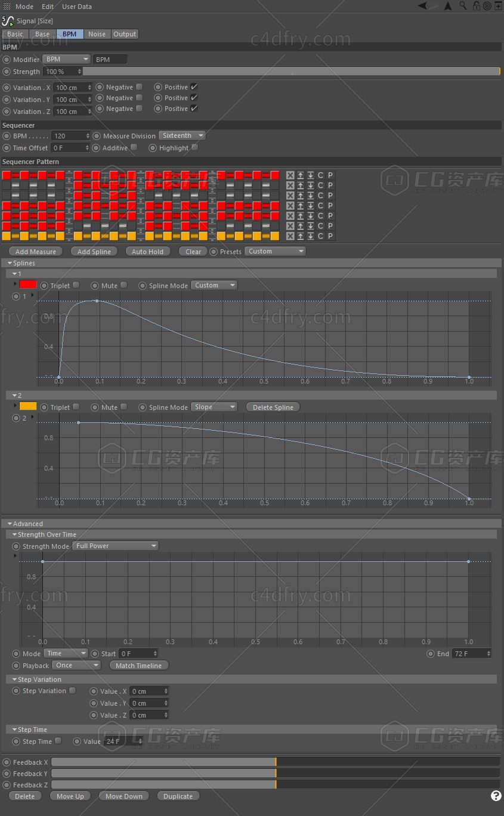Viewport: 504px width, 816px height.
Task: Open the search magnifier icon
Action: pyautogui.click(x=463, y=6)
